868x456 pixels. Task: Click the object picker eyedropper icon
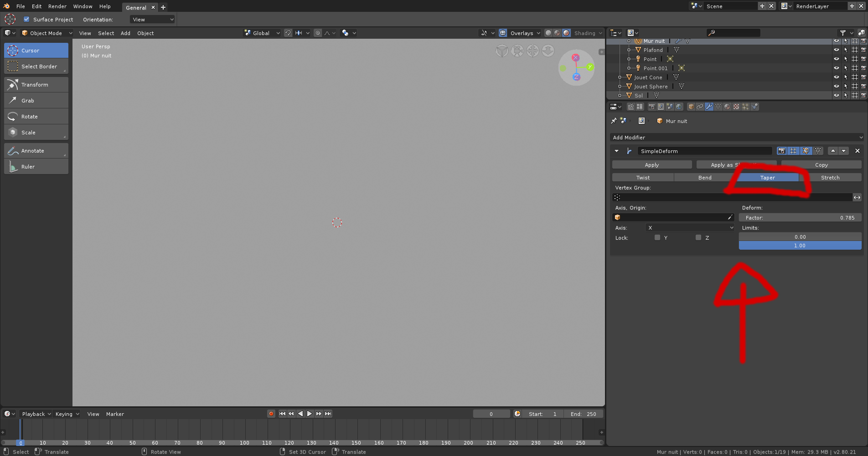point(729,217)
